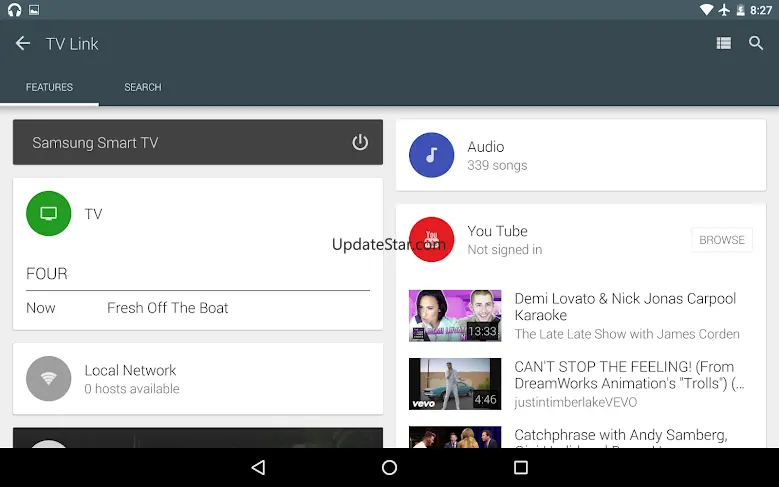
Task: Tap the 8:27 clock
Action: pyautogui.click(x=761, y=10)
